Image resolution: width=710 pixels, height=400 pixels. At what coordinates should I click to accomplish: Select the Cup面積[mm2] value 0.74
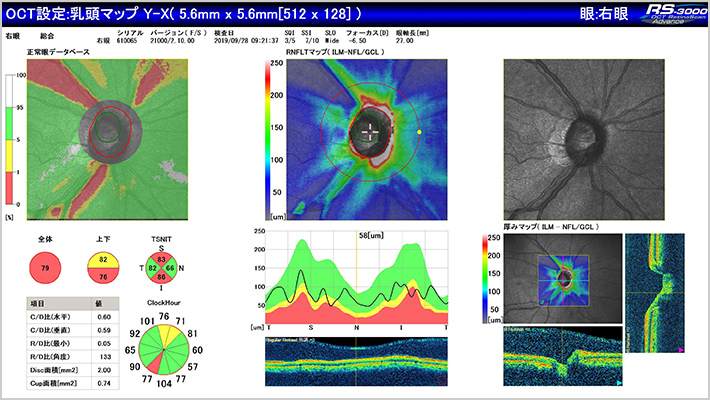104,383
